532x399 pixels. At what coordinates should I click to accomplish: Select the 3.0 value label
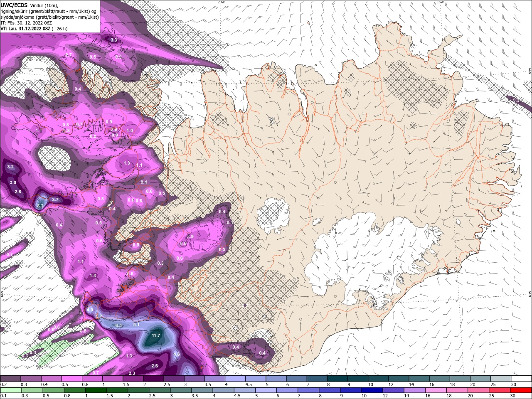[x=13, y=182]
